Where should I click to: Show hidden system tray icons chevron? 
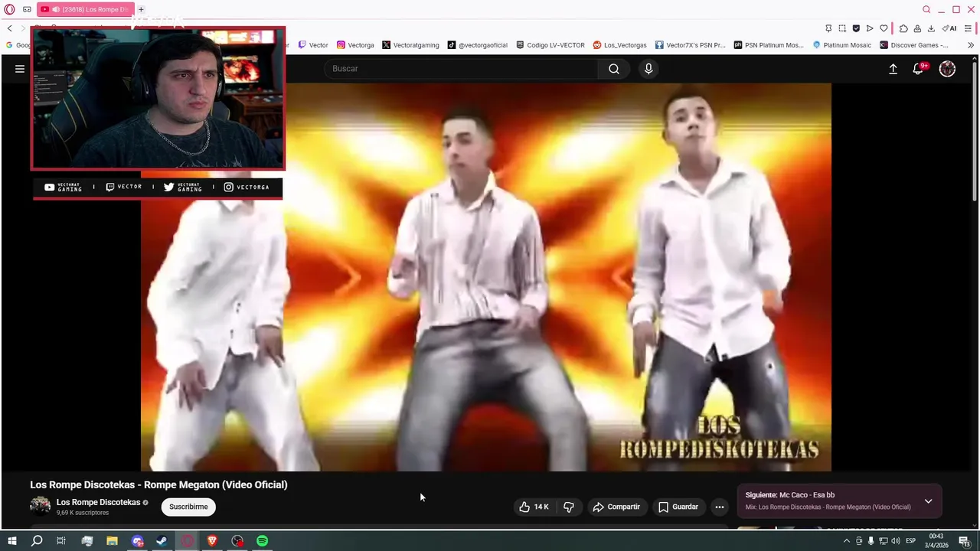(846, 541)
